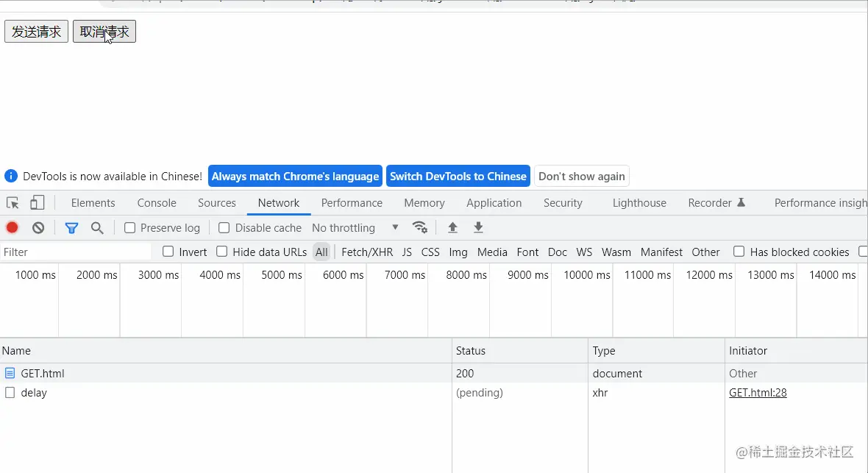Screen dimensions: 868x473
Task: Toggle the device toolbar icon
Action: 37,203
